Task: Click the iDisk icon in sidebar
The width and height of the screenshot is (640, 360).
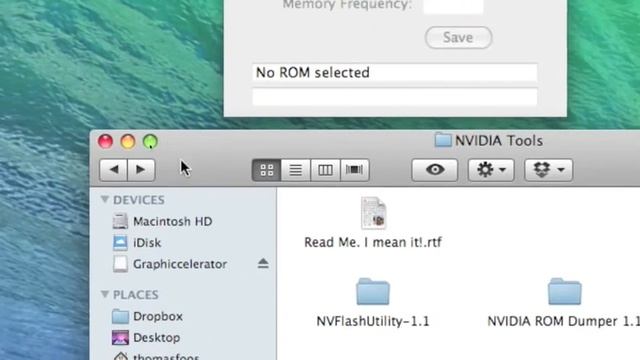Action: coord(120,243)
